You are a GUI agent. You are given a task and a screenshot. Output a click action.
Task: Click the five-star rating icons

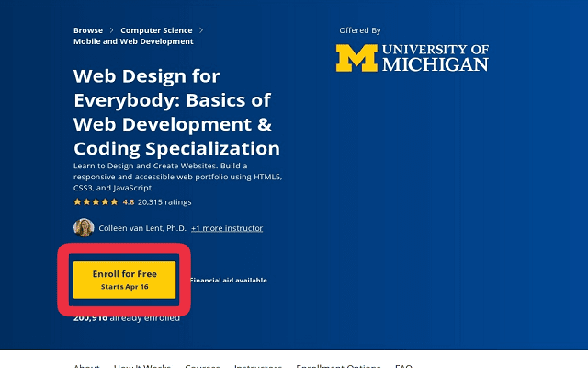tap(96, 202)
